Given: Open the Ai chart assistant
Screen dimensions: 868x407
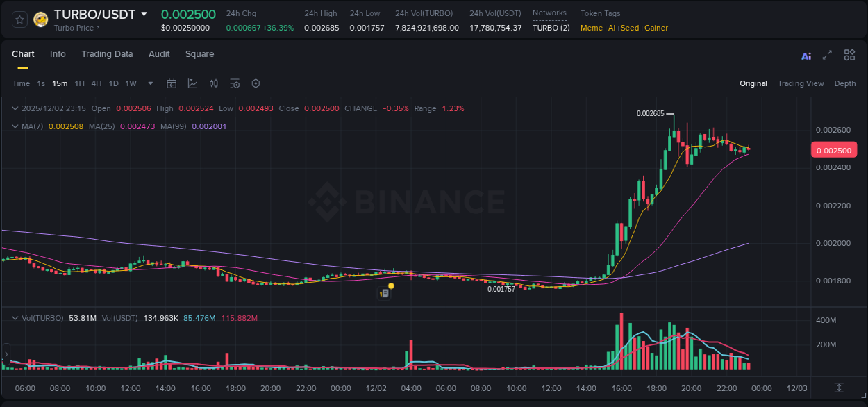Looking at the screenshot, I should 806,54.
